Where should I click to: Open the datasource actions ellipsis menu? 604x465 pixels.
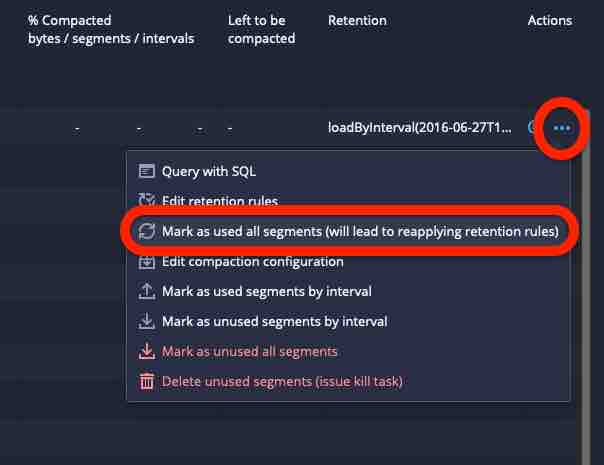tap(561, 128)
